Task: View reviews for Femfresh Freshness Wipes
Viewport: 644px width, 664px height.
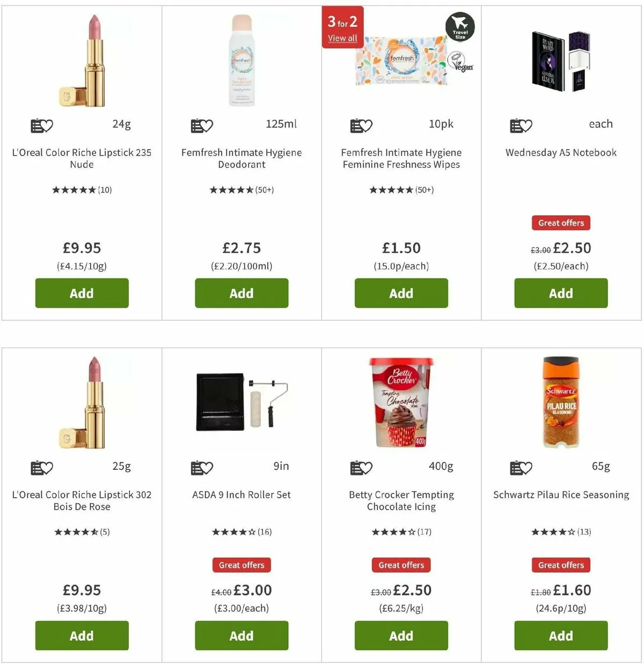Action: 401,190
